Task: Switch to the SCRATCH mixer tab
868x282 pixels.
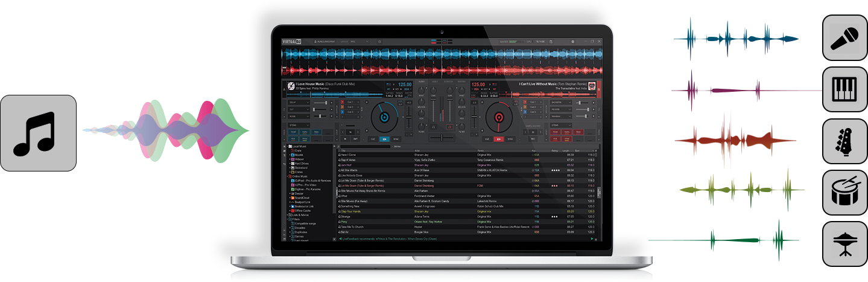Action: coord(448,81)
